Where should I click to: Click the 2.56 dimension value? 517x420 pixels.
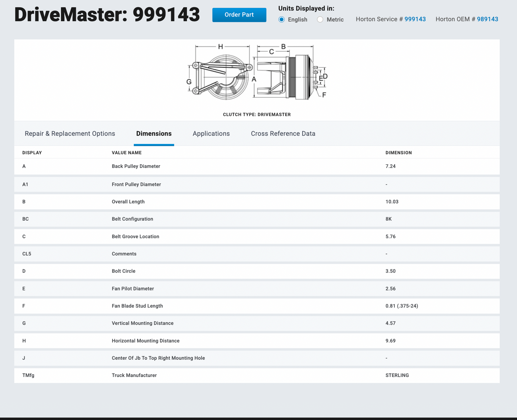tap(391, 288)
